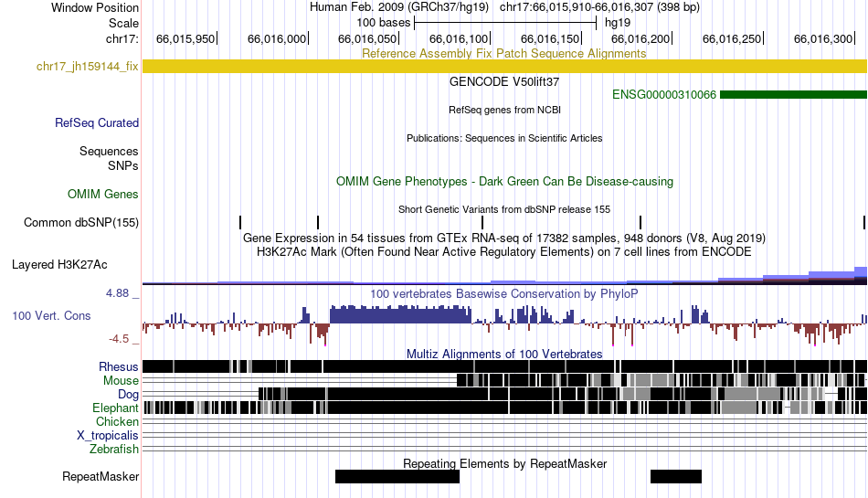Select the RefSeq Curated track label
This screenshot has height=498, width=868.
tap(97, 122)
